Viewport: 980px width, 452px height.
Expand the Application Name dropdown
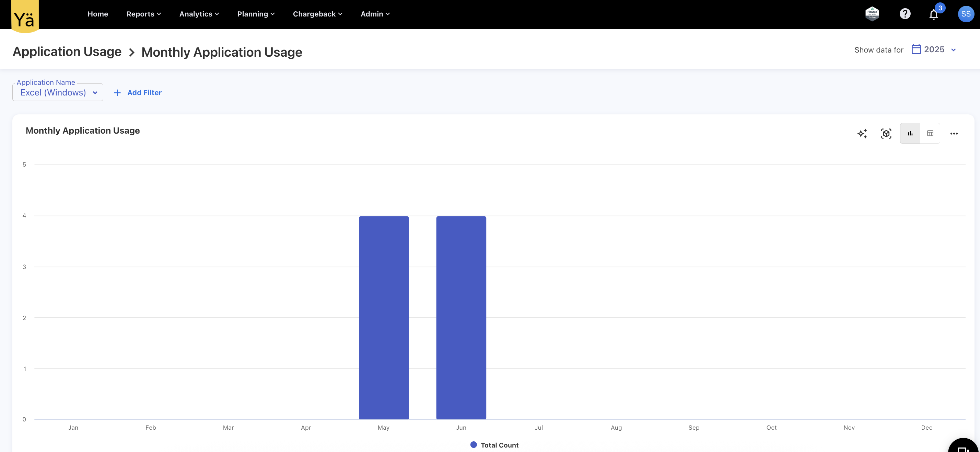58,92
